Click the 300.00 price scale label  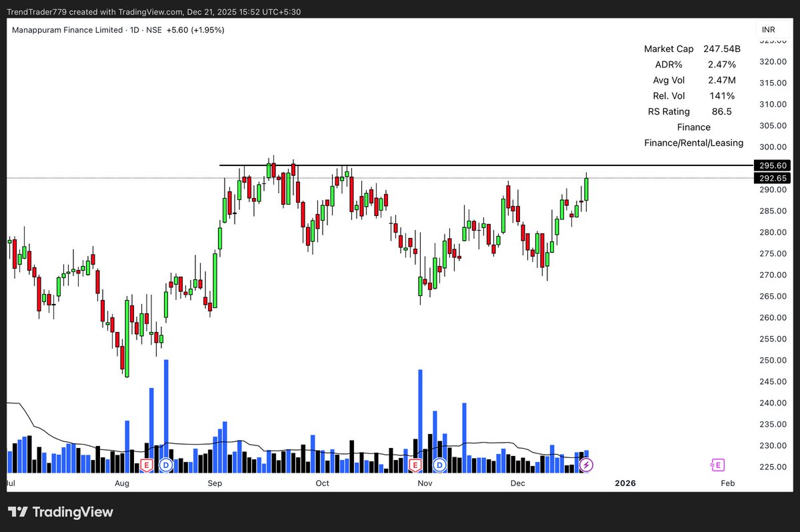[x=771, y=147]
